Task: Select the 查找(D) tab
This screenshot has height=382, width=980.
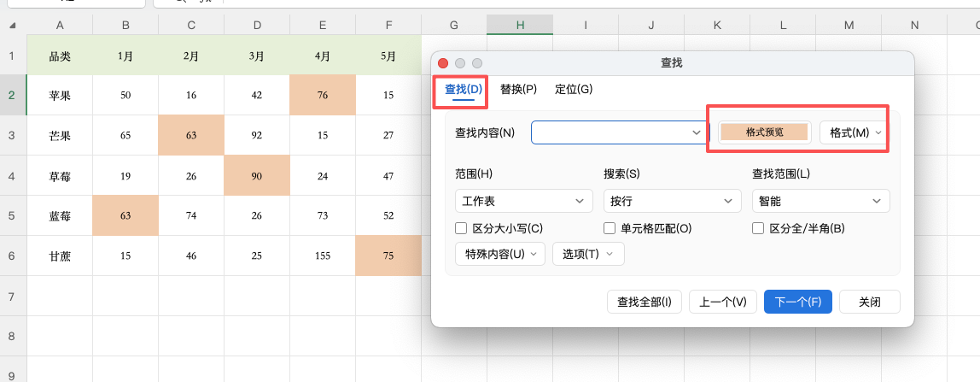Action: point(464,89)
